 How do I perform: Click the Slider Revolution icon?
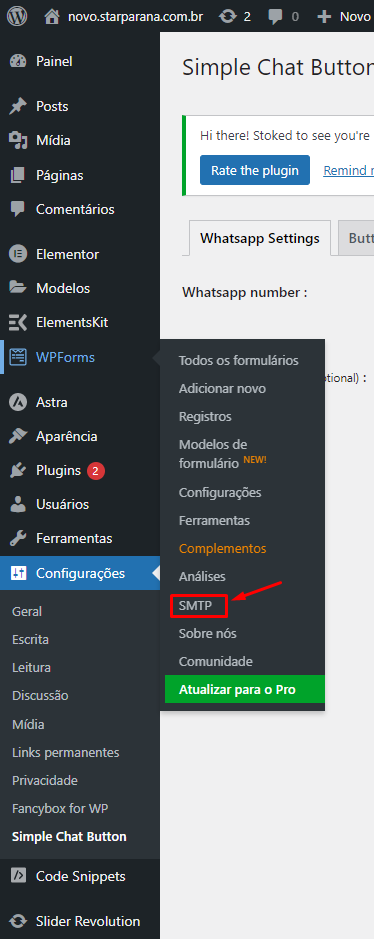[x=19, y=922]
